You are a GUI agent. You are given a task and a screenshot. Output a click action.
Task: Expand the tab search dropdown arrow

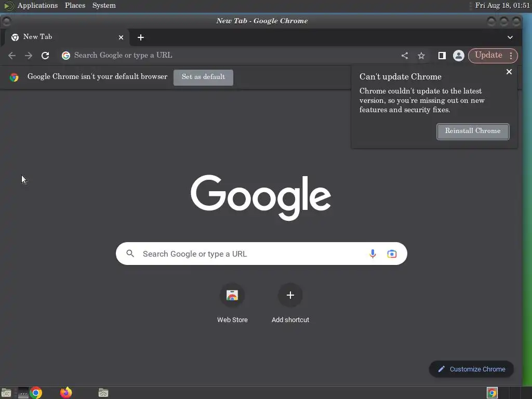pos(510,37)
